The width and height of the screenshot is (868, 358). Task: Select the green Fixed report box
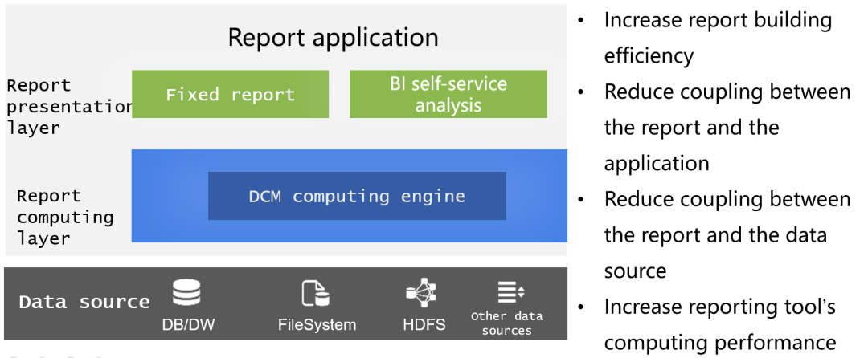[x=231, y=95]
